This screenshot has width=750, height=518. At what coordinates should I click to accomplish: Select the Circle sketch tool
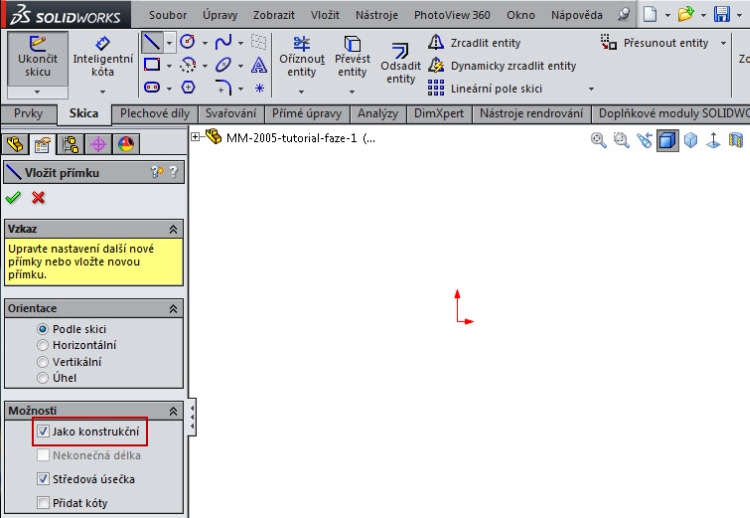click(188, 42)
